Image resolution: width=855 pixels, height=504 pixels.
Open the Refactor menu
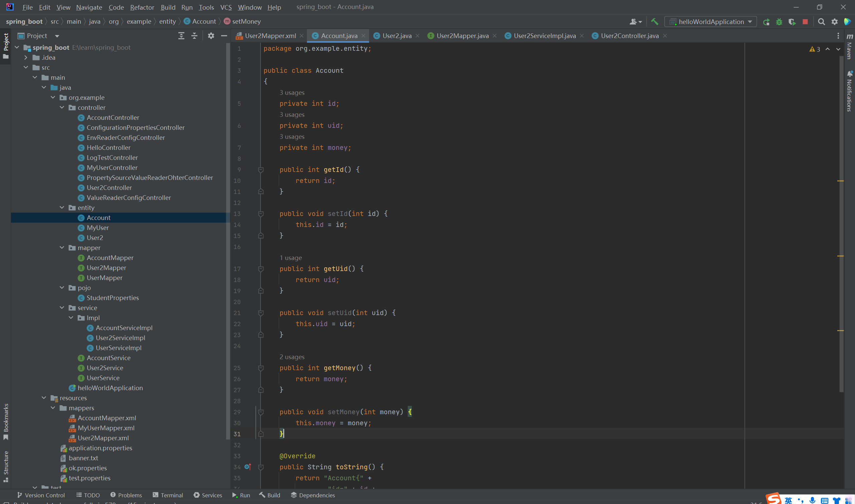(142, 7)
